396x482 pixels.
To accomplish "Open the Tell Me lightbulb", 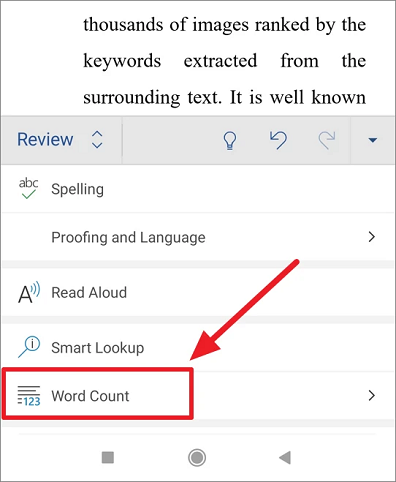I will coord(230,140).
